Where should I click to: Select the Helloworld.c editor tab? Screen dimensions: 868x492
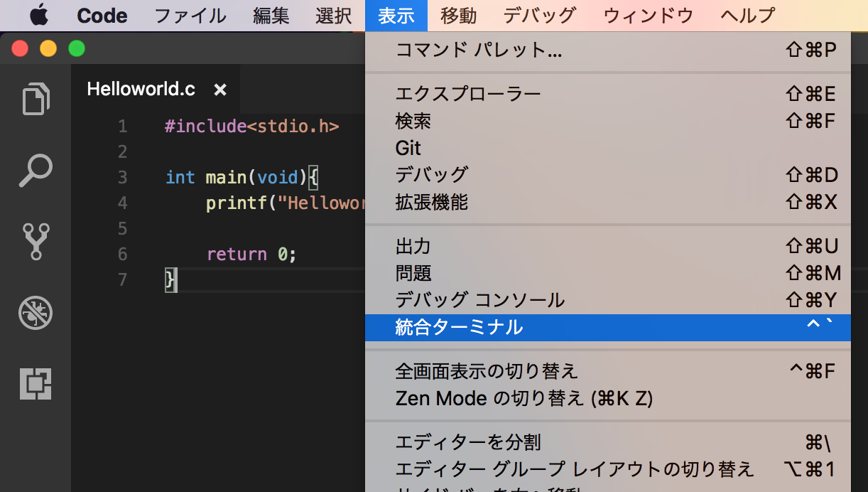click(x=156, y=90)
